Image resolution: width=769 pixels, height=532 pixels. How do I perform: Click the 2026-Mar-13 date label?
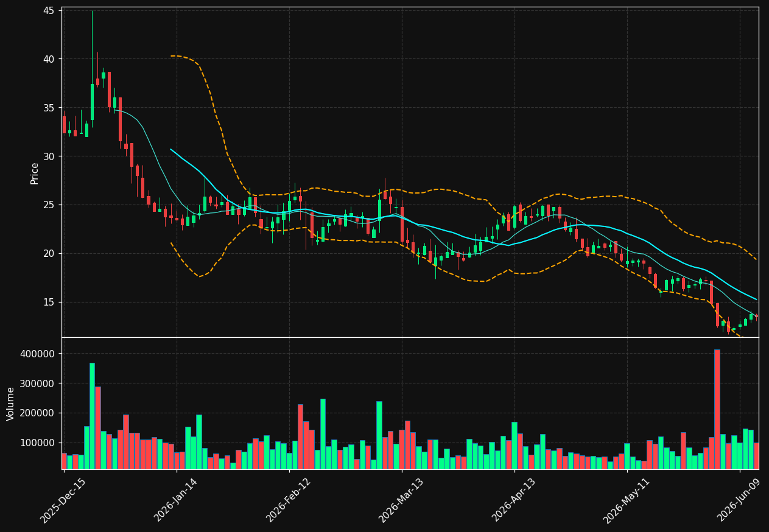click(401, 500)
